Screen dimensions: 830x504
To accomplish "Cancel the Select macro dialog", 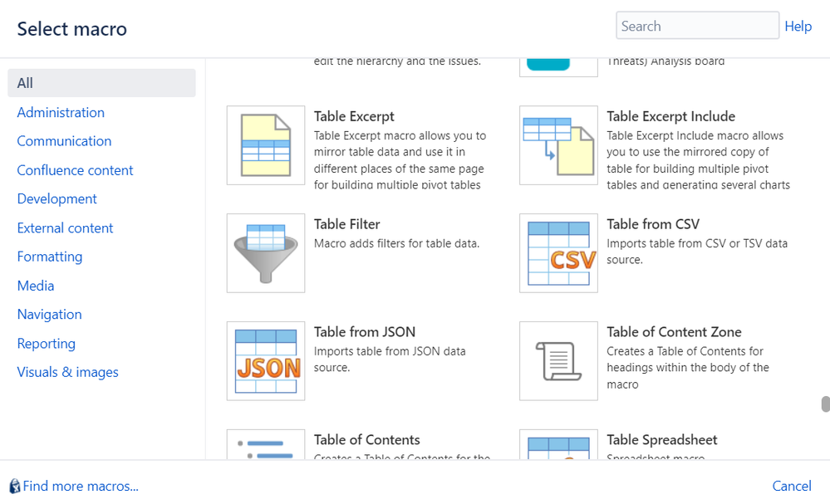I will [791, 486].
